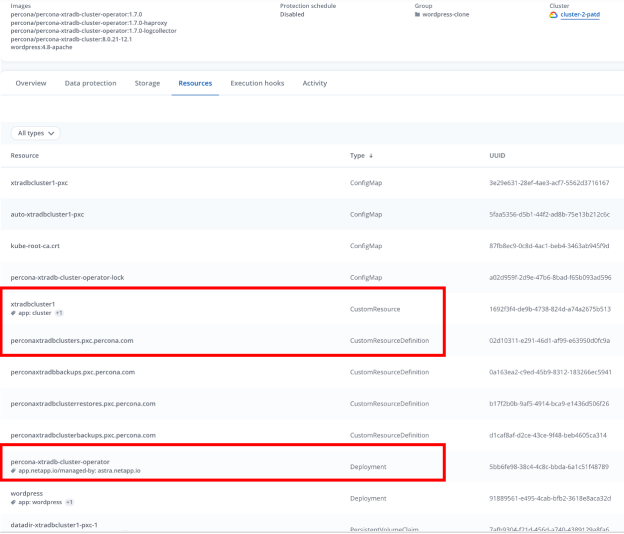
Task: Click the +1 badge next to app: wordpress
Action: (x=67, y=502)
